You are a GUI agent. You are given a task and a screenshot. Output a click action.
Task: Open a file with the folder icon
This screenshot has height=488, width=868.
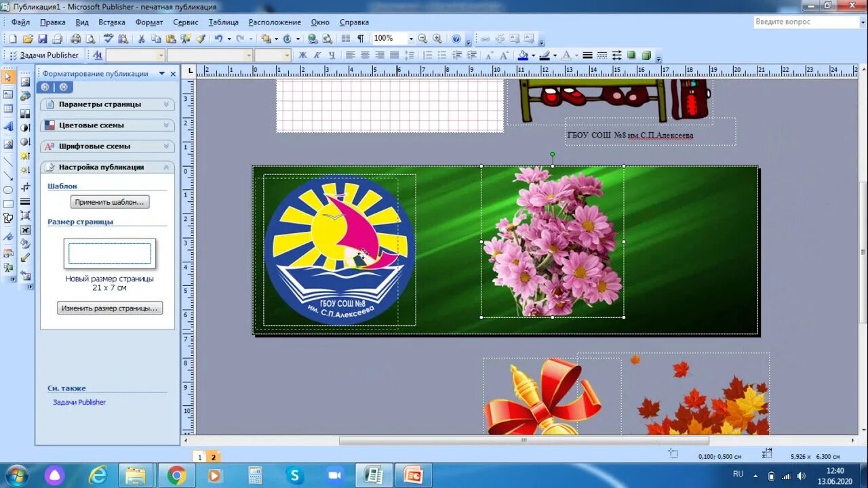coord(27,39)
